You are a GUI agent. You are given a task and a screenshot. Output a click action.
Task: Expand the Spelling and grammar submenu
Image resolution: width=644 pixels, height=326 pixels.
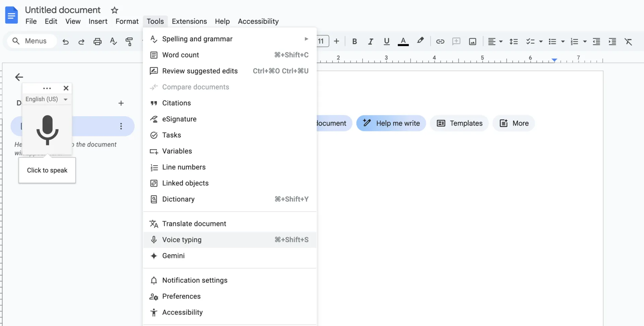click(x=230, y=39)
